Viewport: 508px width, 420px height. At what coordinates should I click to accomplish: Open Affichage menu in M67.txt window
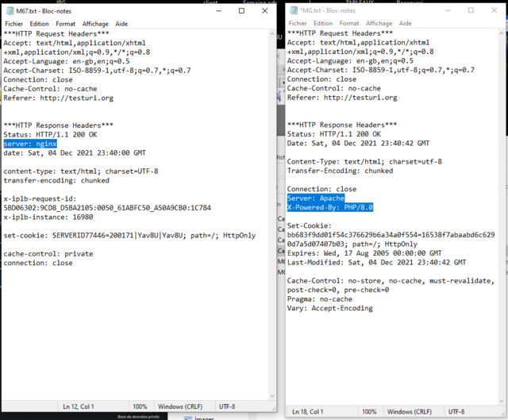tap(95, 24)
